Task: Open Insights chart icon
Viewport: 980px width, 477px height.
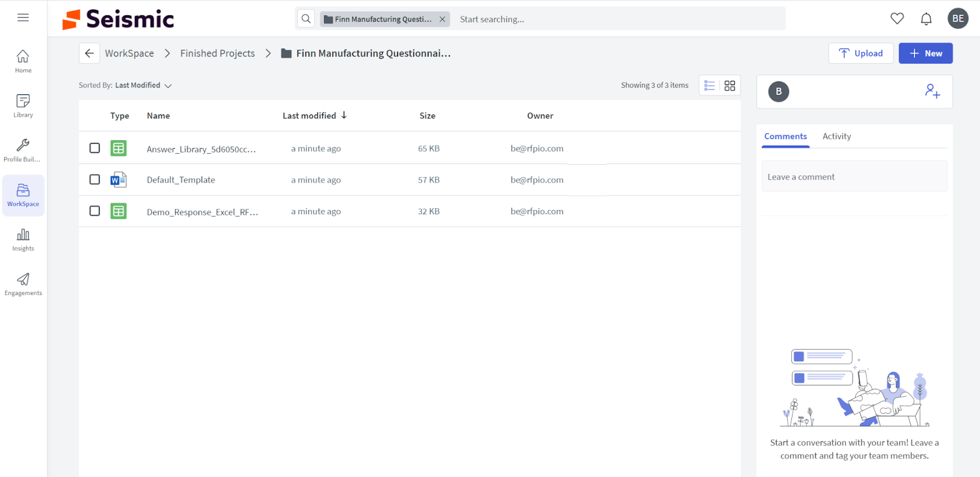Action: click(23, 235)
